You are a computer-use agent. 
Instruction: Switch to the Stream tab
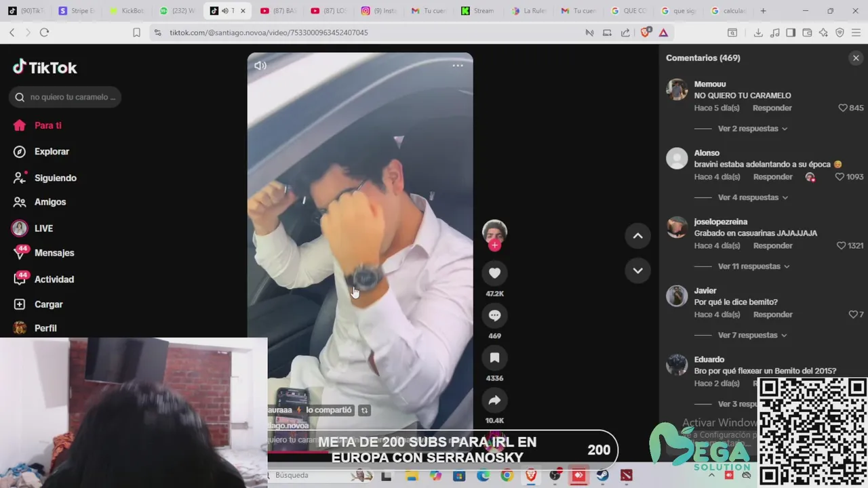point(478,11)
